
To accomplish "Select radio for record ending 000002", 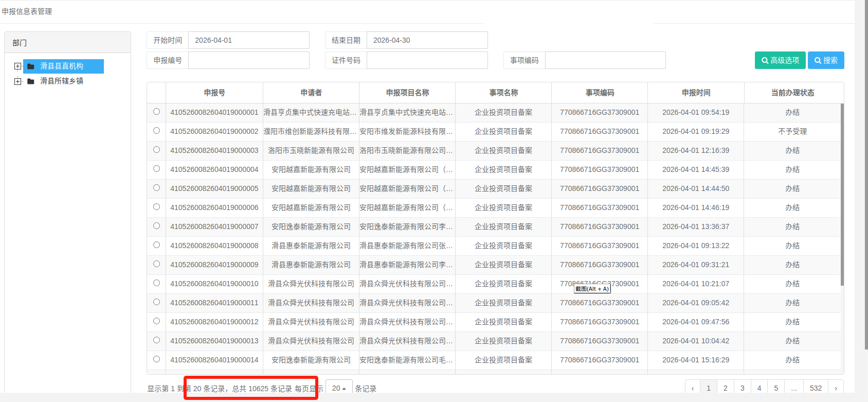I will [x=156, y=131].
